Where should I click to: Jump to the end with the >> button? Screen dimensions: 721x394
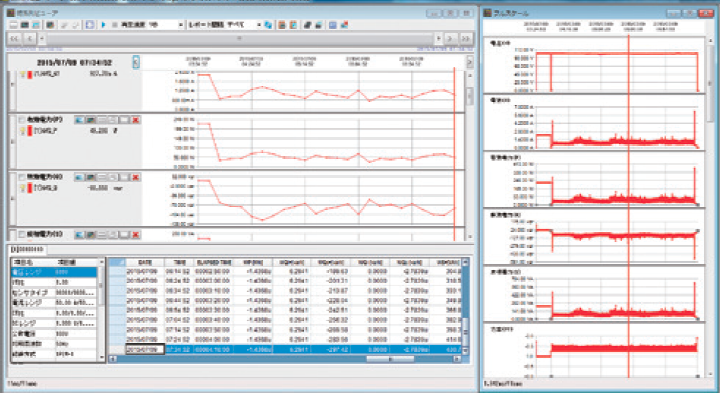pos(466,39)
